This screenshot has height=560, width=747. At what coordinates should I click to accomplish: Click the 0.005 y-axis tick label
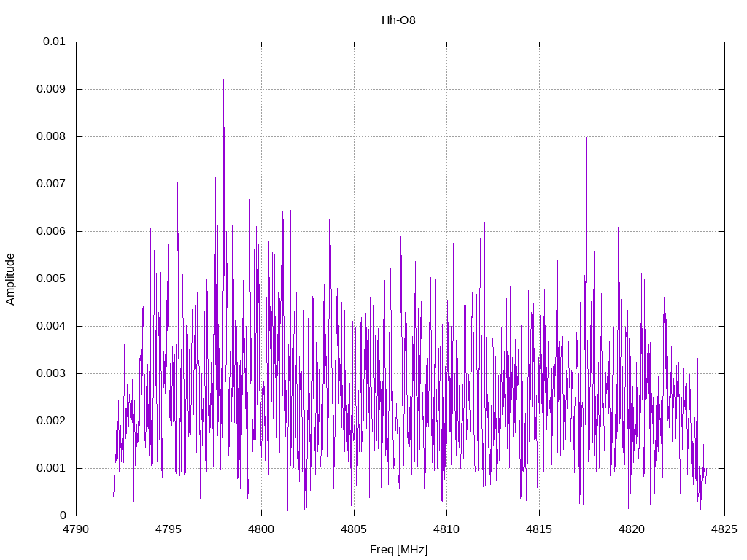[51, 279]
